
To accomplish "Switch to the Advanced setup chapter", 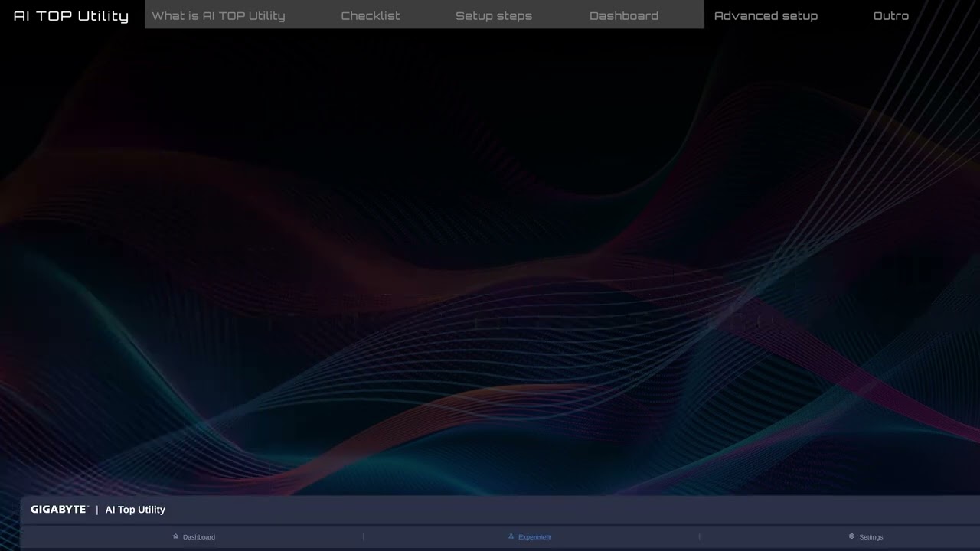I will [766, 15].
